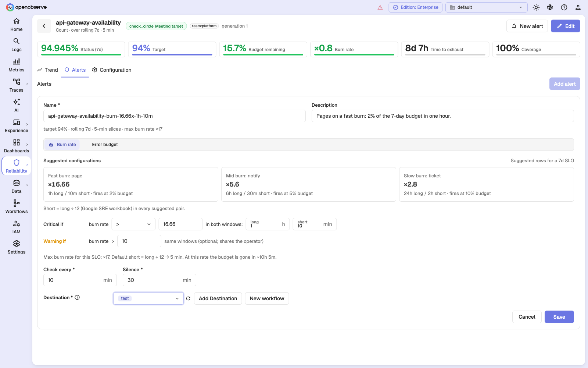Expand the Dashboards submenu chevron
This screenshot has height=368, width=588.
click(27, 145)
